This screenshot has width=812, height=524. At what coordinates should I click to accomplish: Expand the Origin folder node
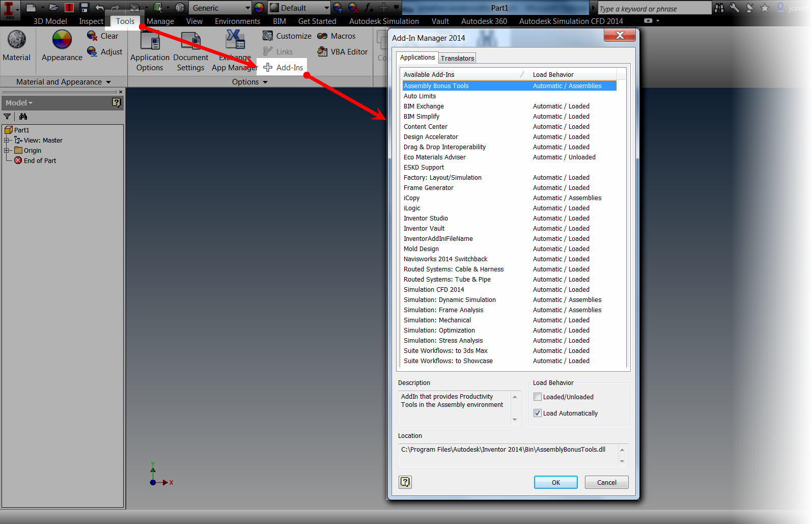tap(7, 150)
